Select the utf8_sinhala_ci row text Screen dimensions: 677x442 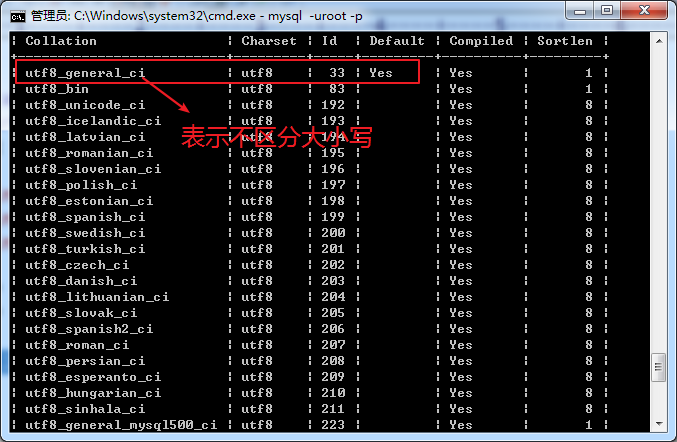[85, 409]
